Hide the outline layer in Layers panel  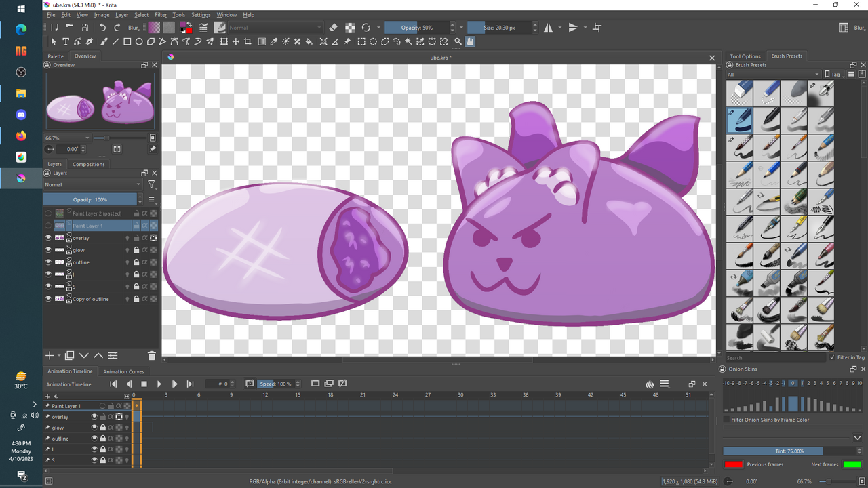coord(48,262)
